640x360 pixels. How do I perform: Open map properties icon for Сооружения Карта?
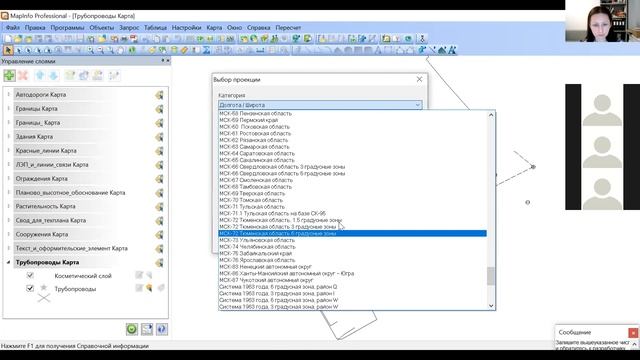(159, 235)
